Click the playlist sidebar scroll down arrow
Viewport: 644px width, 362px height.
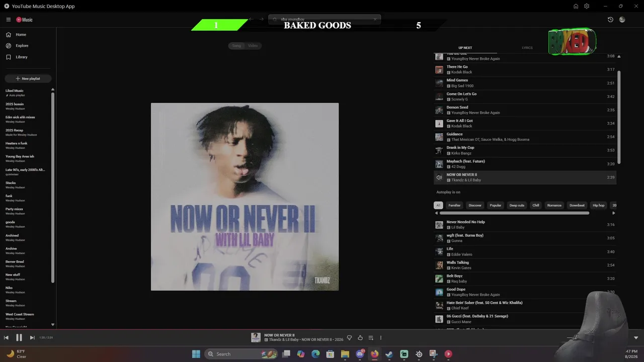coord(53,325)
